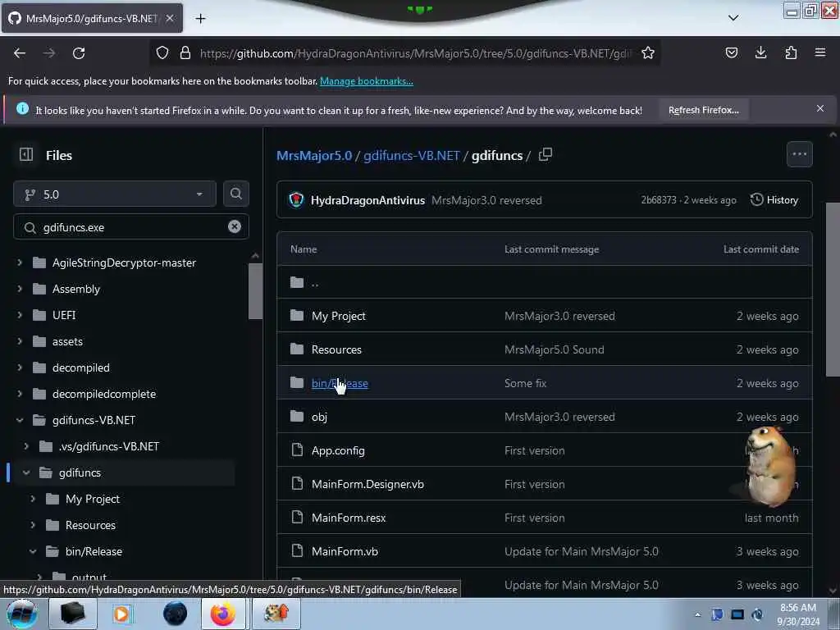The image size is (840, 630).
Task: Open the media player taskbar icon
Action: (x=121, y=614)
